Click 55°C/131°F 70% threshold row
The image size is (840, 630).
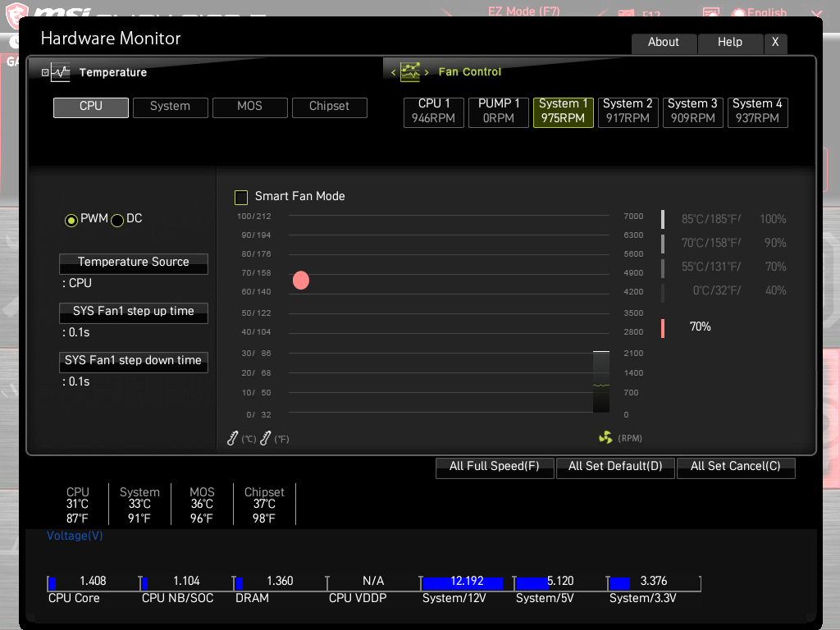click(x=724, y=267)
